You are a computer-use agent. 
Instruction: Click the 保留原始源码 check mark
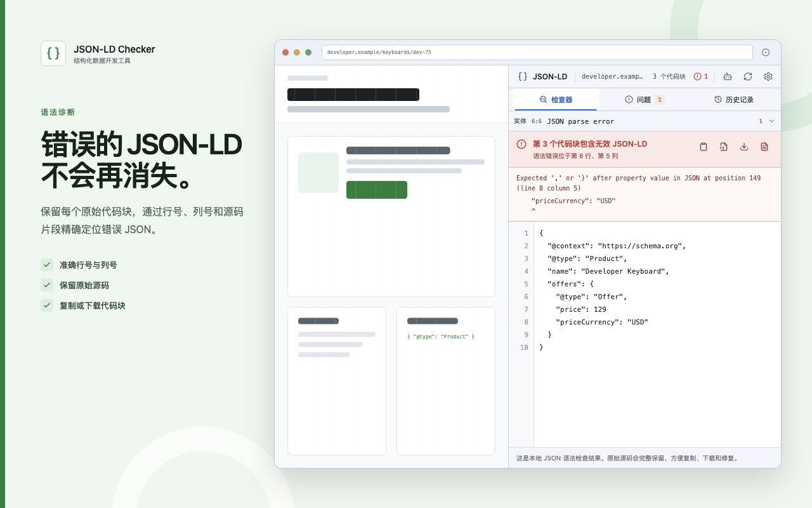pos(47,285)
